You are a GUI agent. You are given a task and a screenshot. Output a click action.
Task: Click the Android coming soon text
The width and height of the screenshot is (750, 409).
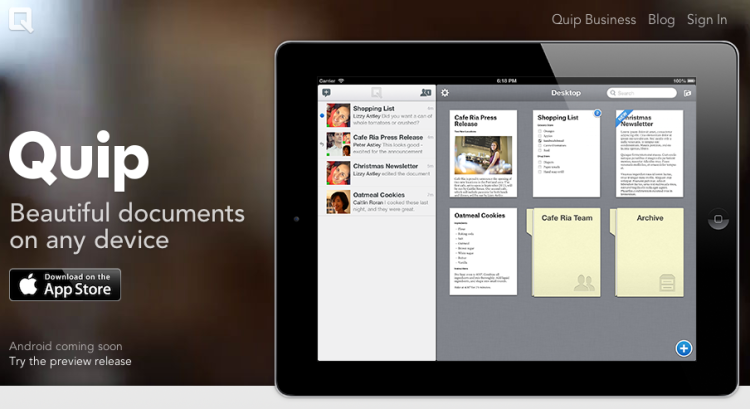tap(66, 346)
